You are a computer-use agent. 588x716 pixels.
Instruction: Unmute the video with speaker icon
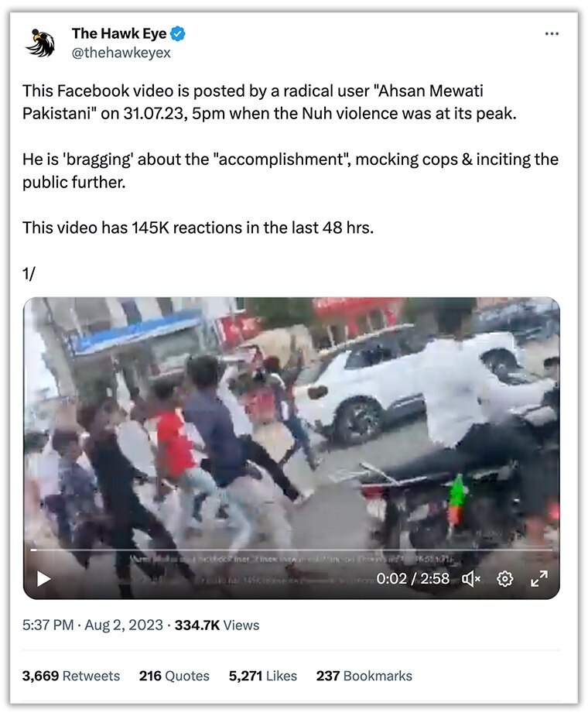click(x=471, y=579)
